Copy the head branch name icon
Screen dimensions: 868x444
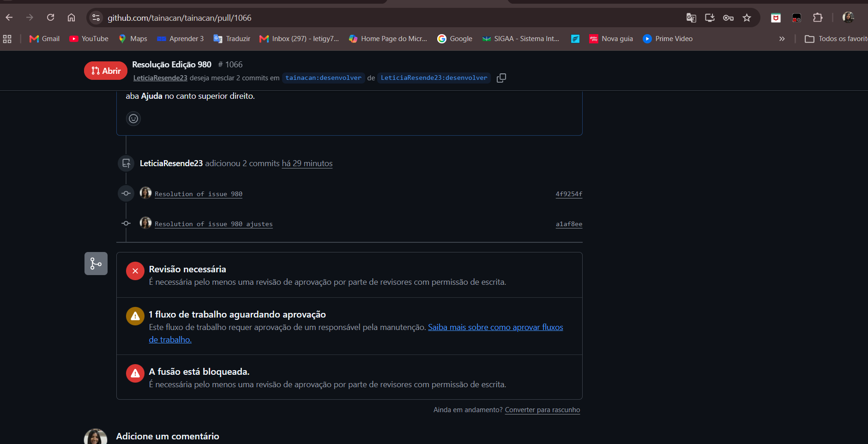(x=501, y=78)
